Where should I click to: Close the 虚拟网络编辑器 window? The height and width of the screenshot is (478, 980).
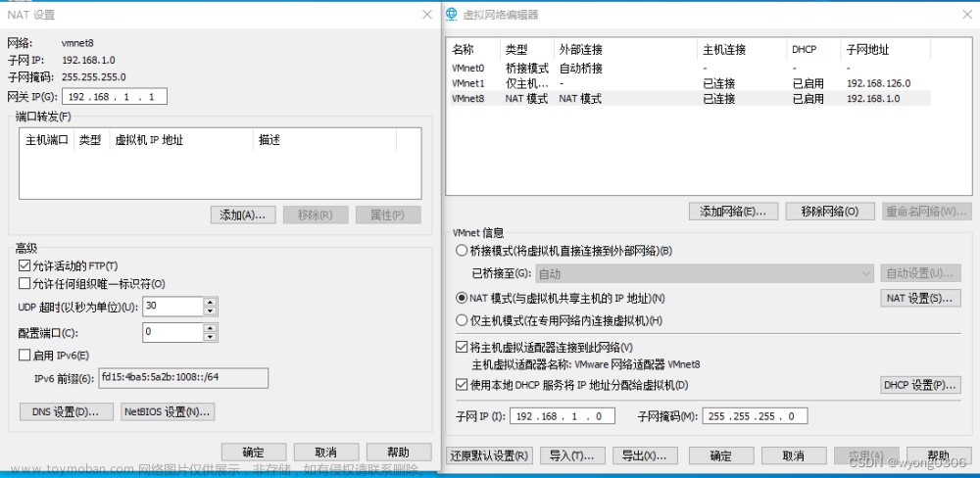pos(966,14)
